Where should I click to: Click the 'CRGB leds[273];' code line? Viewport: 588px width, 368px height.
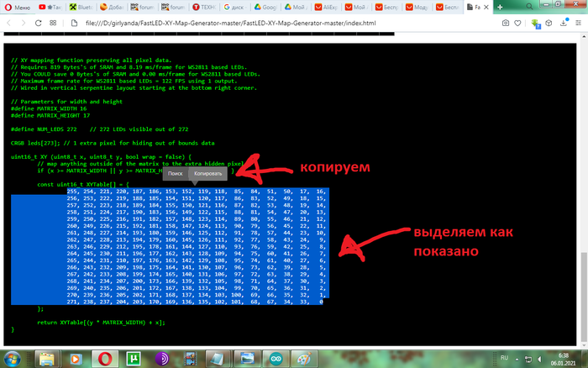[113, 143]
